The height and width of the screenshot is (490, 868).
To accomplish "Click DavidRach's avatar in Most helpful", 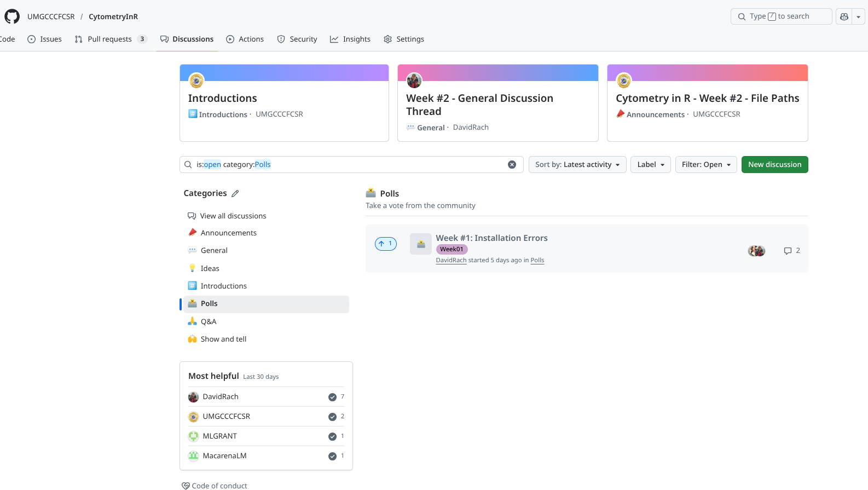I will pyautogui.click(x=193, y=397).
